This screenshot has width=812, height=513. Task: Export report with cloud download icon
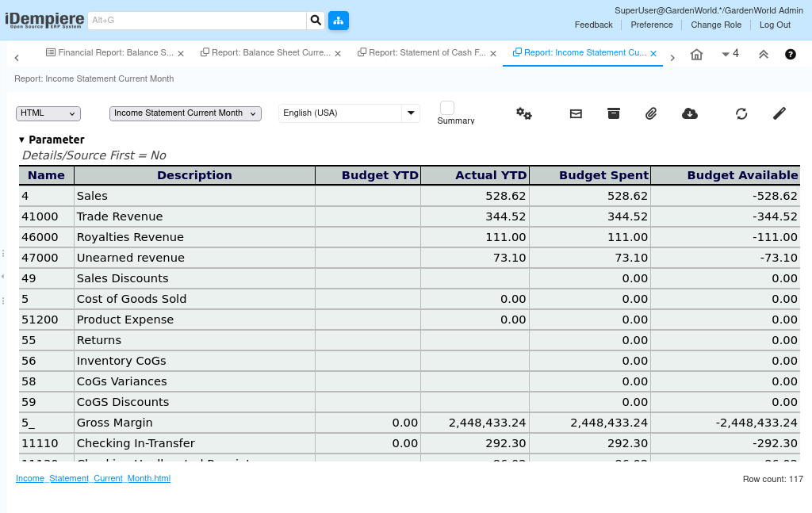tap(690, 113)
